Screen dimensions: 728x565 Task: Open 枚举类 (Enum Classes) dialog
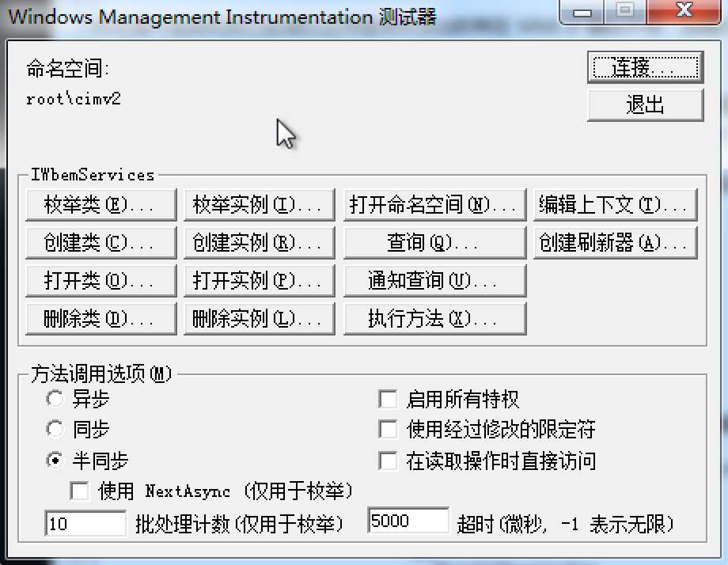coord(100,205)
